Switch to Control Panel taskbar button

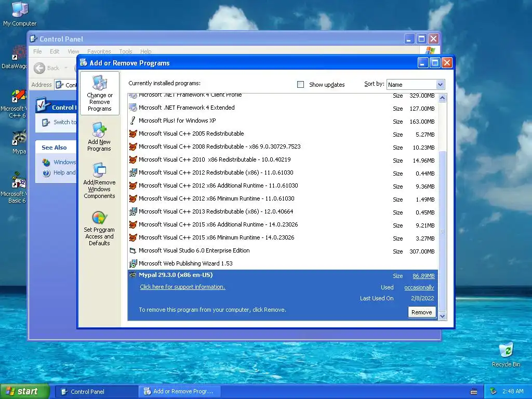point(96,392)
